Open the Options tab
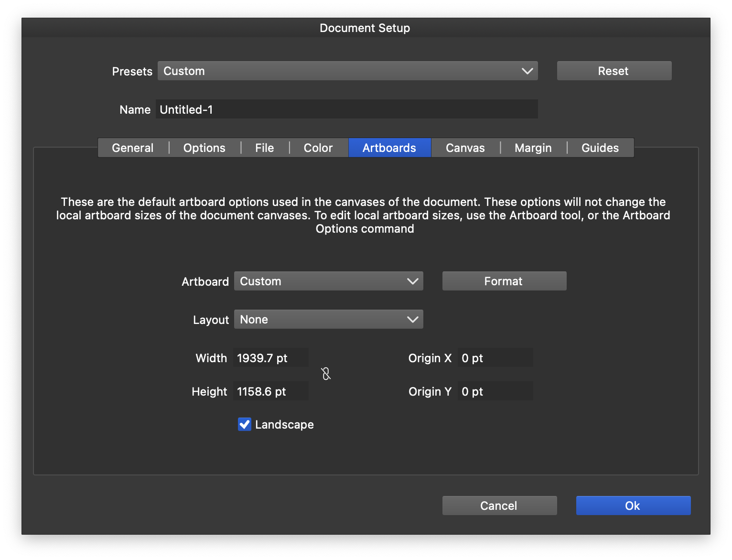732x560 pixels. tap(205, 148)
